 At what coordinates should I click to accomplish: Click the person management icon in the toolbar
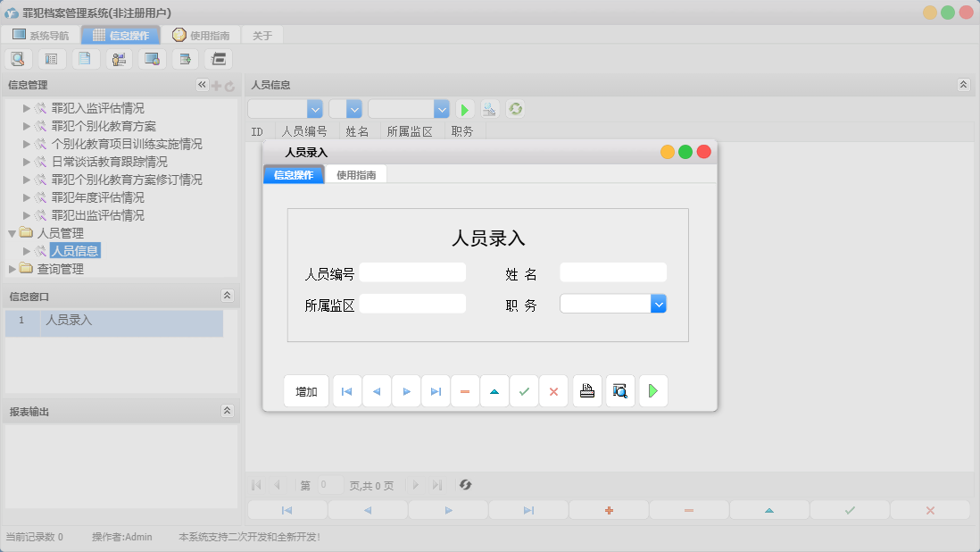pos(118,58)
